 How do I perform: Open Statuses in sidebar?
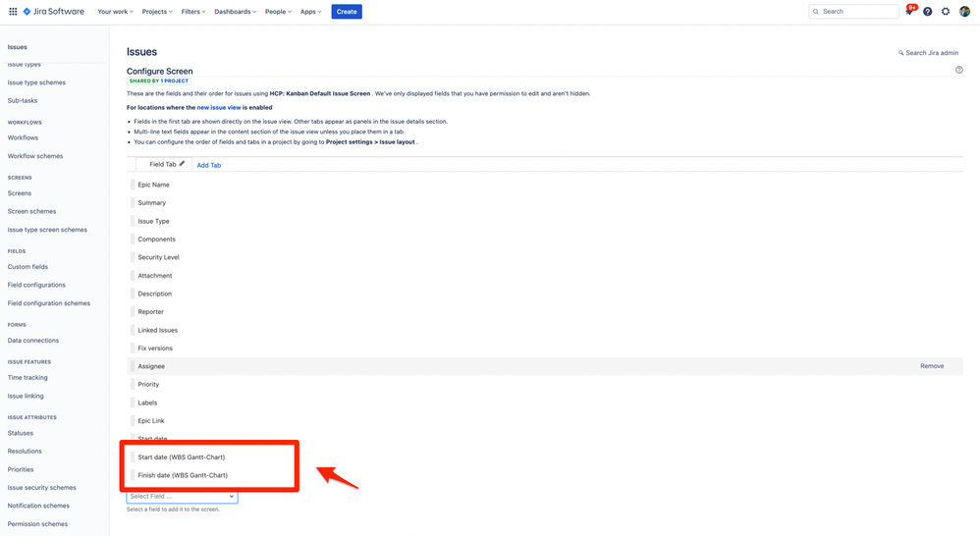[x=20, y=433]
